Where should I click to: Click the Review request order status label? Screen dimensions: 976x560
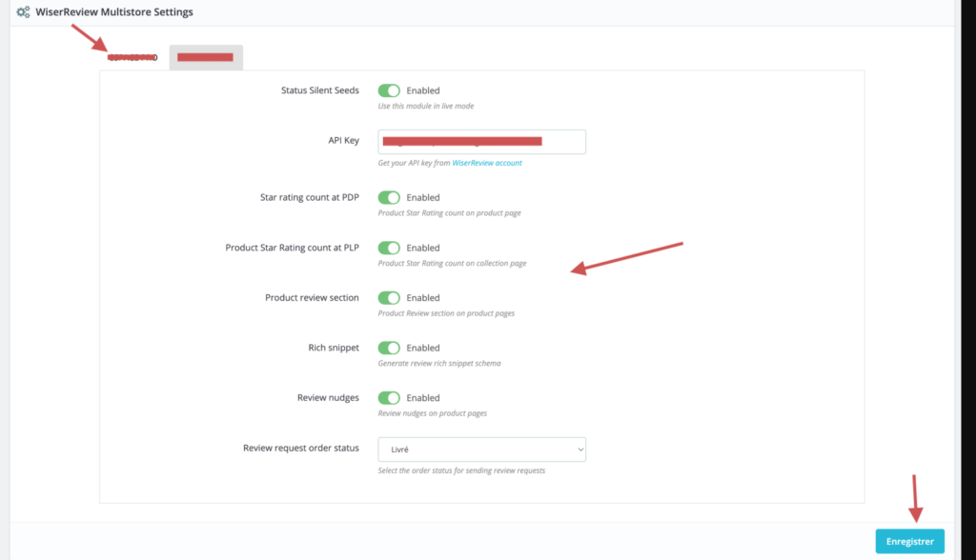point(301,447)
